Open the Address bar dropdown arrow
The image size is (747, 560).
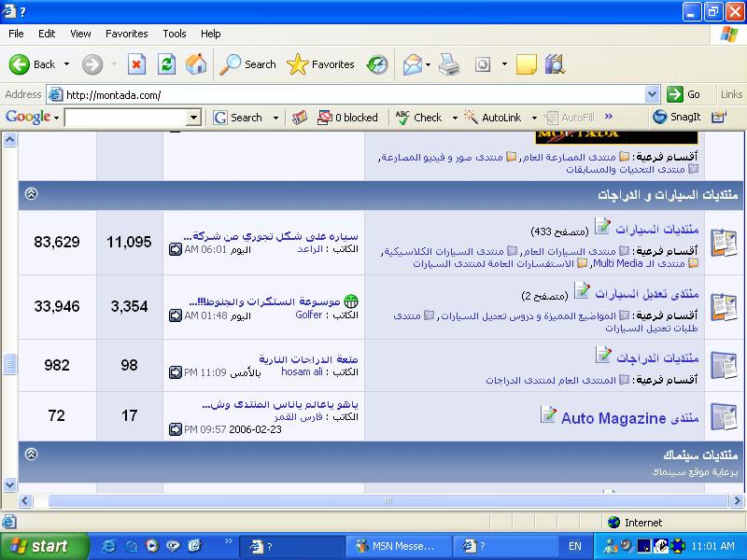(x=652, y=94)
